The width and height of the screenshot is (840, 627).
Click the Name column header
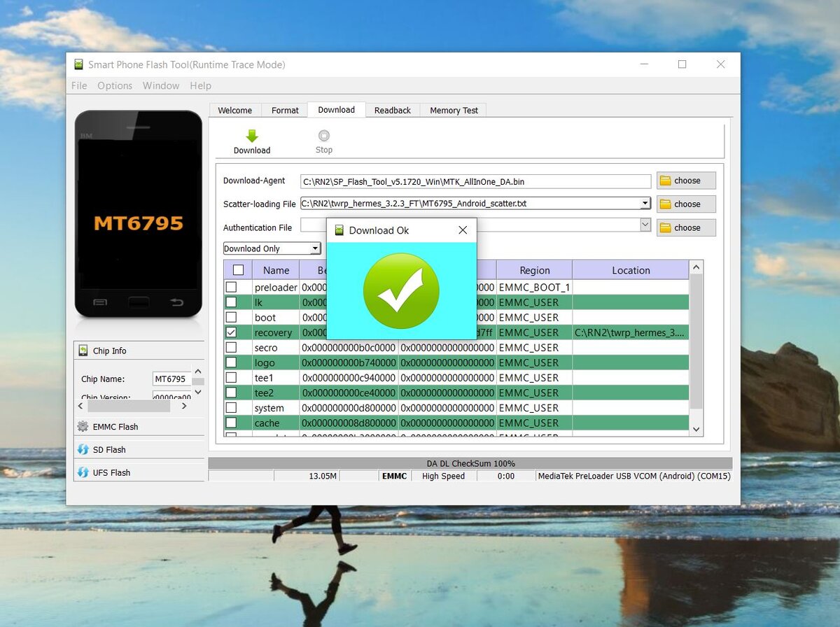coord(276,270)
